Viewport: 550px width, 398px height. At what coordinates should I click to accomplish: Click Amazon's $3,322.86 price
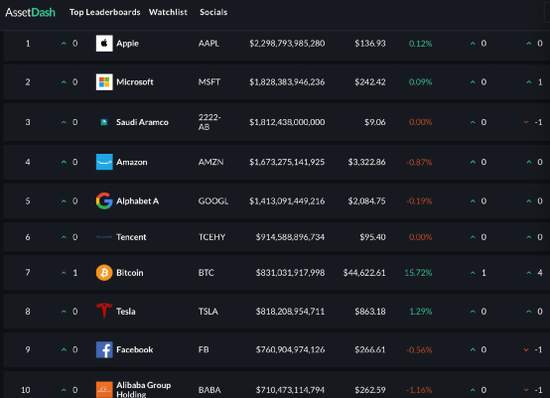point(367,162)
